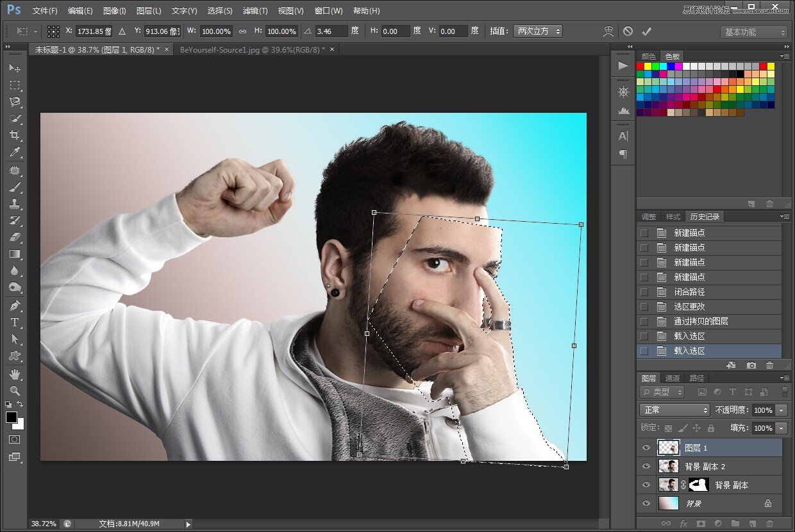The image size is (795, 532).
Task: Cancel the transform in options bar
Action: point(628,31)
